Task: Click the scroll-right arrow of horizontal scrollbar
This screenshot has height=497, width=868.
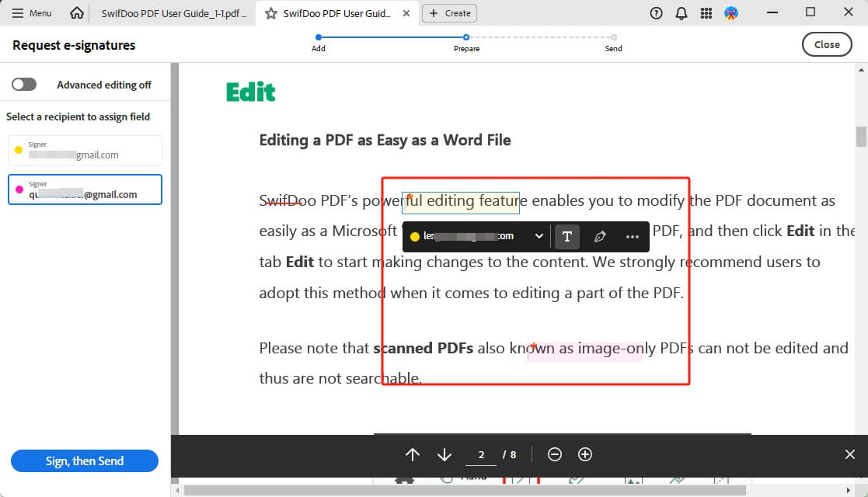Action: click(848, 490)
